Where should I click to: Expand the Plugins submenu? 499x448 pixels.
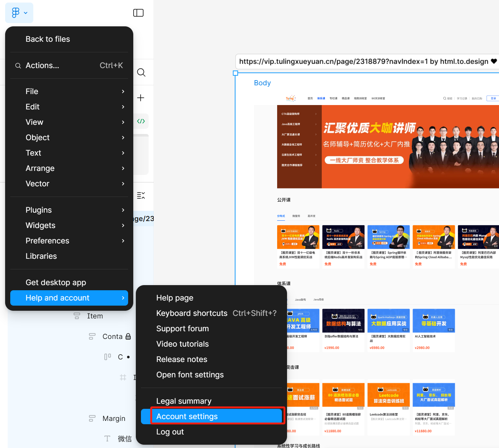point(123,210)
